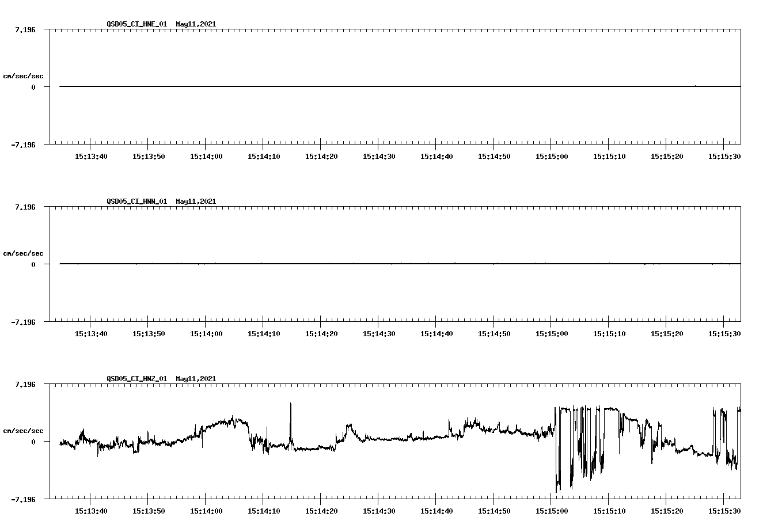782x532 pixels.
Task: Click the cm/sec/sec axis label of HNN plot
Action: click(23, 253)
